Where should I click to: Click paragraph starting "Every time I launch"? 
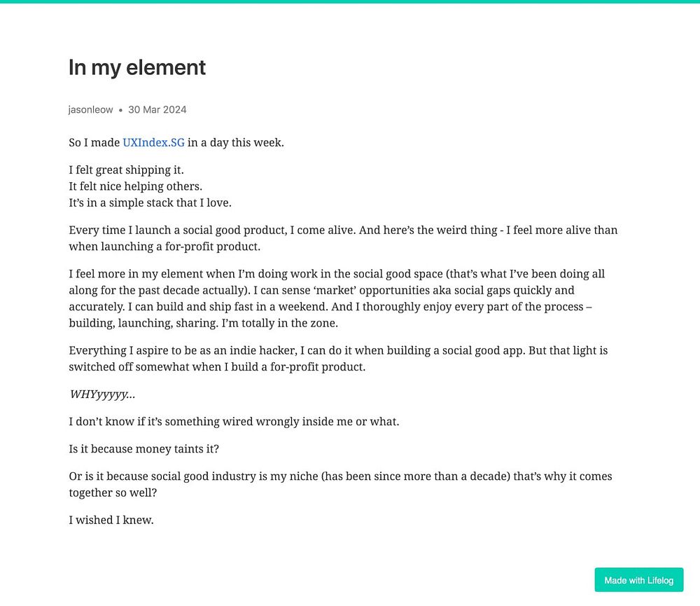pos(343,238)
